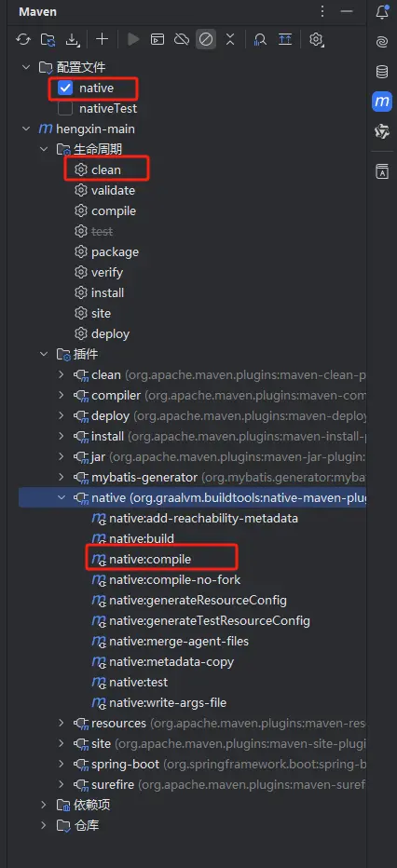This screenshot has height=868, width=397.
Task: Open Maven Settings gear icon in toolbar
Action: (316, 39)
